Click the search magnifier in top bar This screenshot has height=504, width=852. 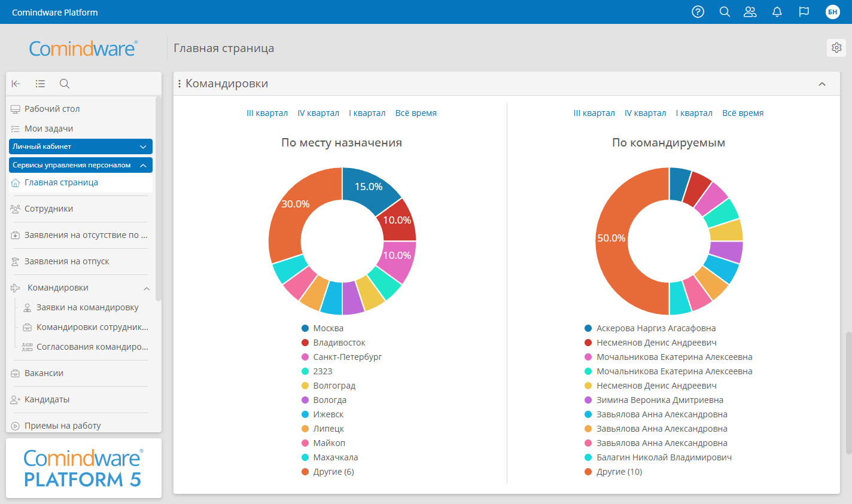coord(725,12)
